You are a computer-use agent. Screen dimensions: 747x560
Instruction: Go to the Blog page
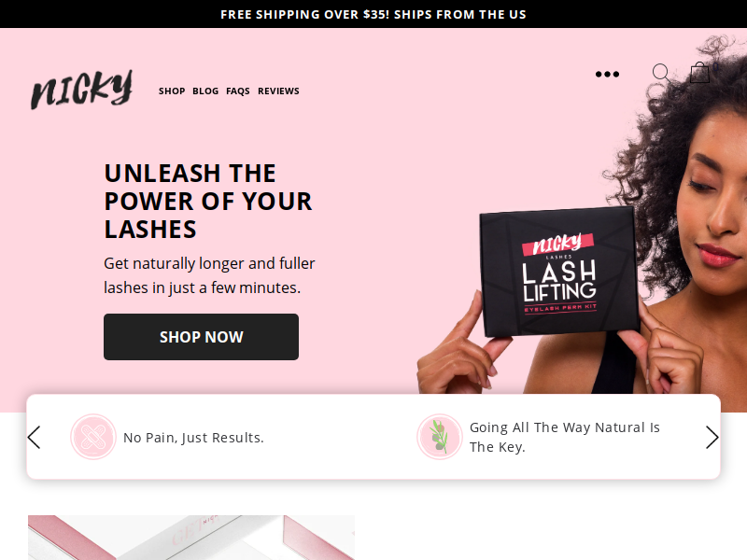(205, 91)
